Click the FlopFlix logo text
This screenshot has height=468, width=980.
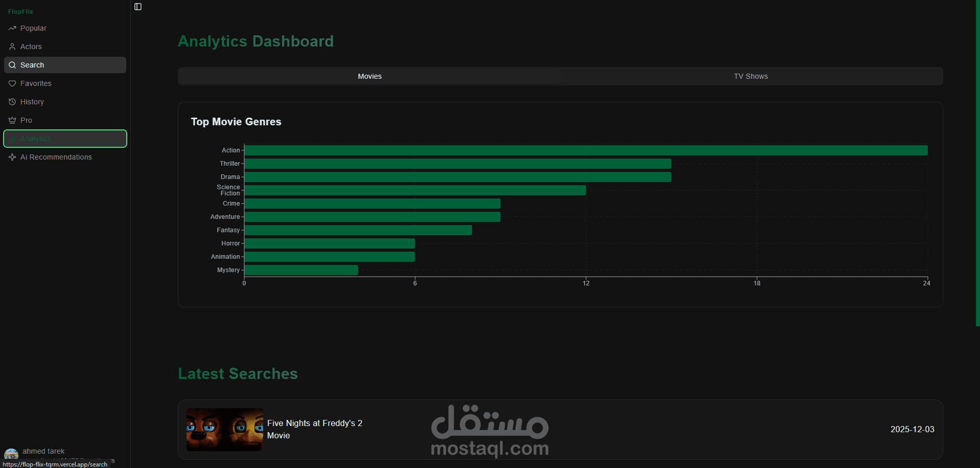[x=20, y=11]
